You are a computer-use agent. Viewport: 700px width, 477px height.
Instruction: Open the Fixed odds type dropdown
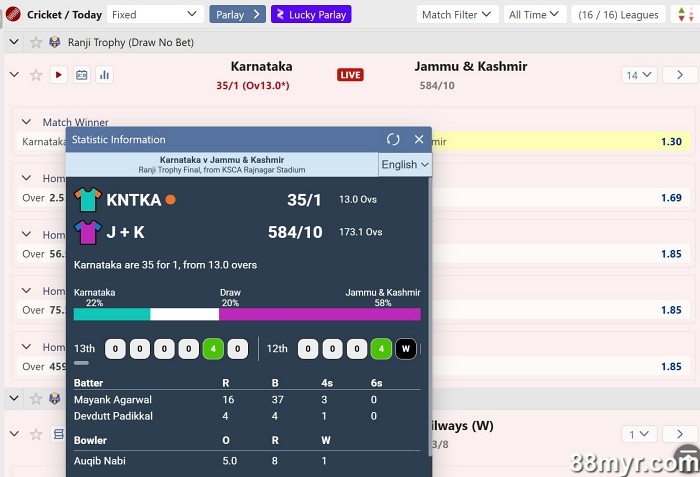[155, 15]
